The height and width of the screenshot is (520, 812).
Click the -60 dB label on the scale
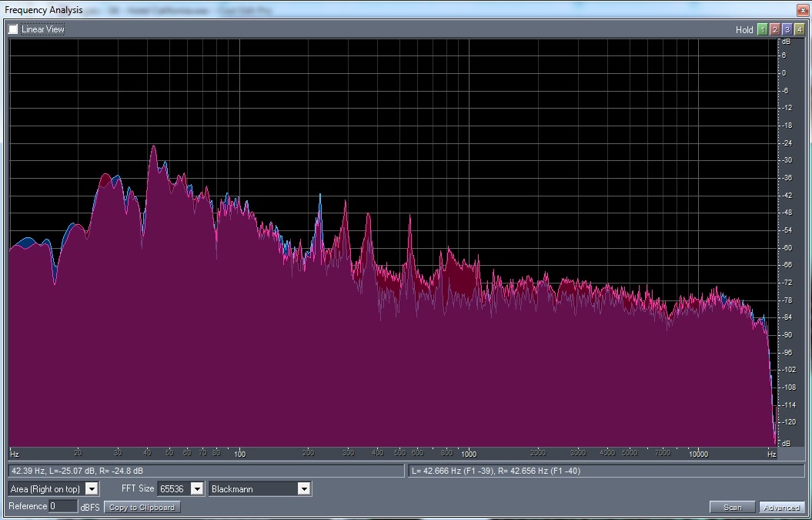[x=786, y=248]
